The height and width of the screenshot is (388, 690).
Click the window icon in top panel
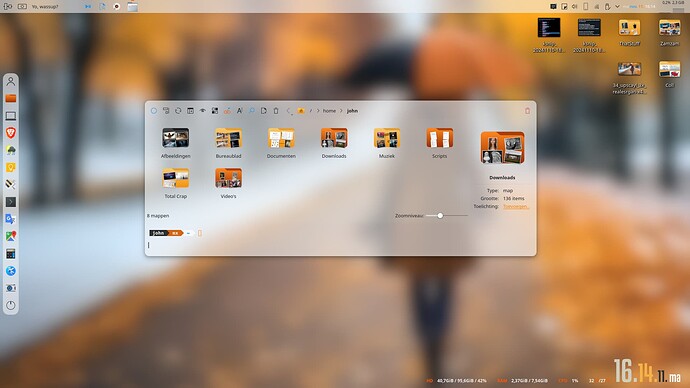(x=132, y=6)
